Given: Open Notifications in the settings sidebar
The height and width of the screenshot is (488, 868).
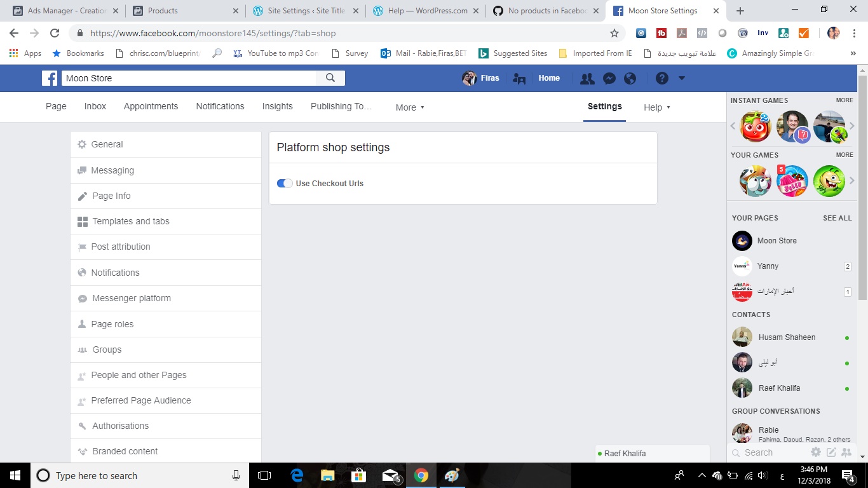Looking at the screenshot, I should point(166,273).
